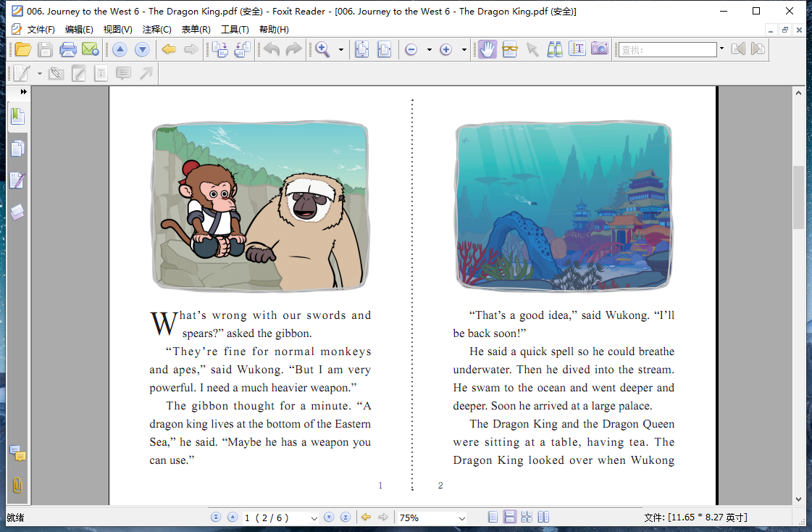Viewport: 812px width, 532px height.
Task: Enable single page view in status bar
Action: (493, 518)
